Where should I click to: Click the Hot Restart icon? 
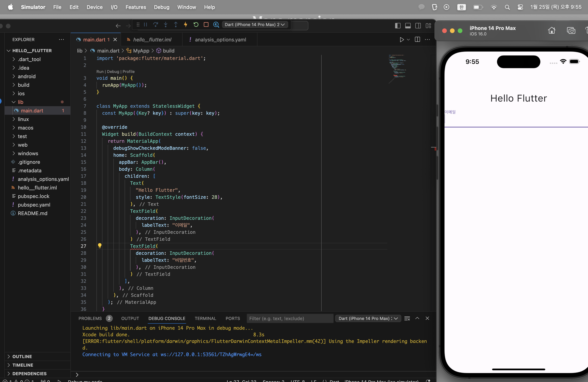point(196,25)
